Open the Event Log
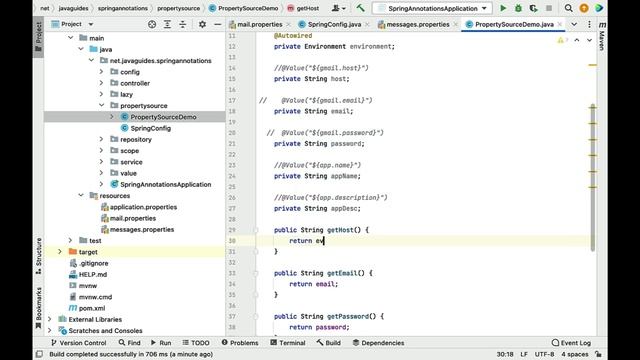The height and width of the screenshot is (360, 640). click(571, 343)
